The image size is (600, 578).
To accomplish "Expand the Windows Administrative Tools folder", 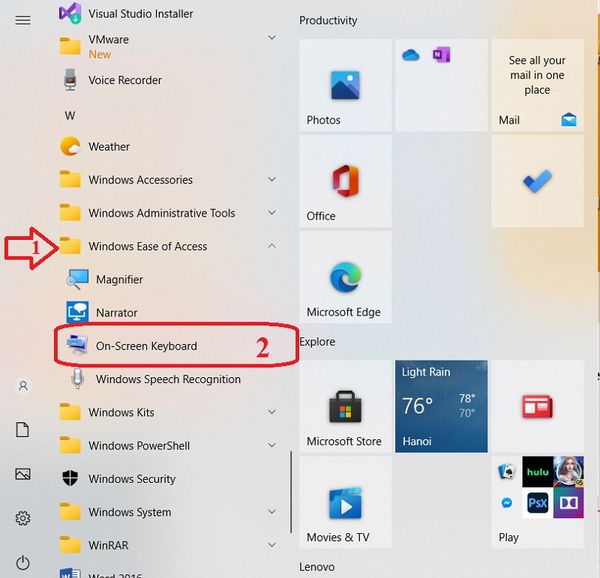I will [272, 213].
